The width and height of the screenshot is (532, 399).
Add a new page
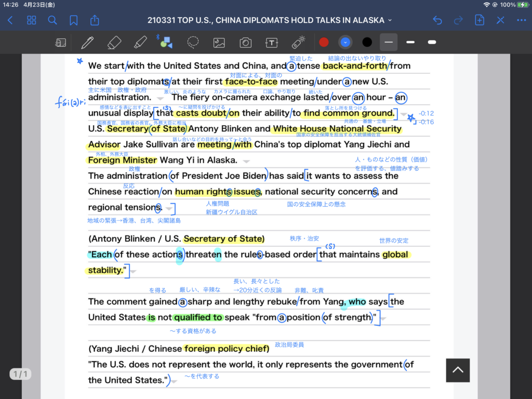click(480, 20)
